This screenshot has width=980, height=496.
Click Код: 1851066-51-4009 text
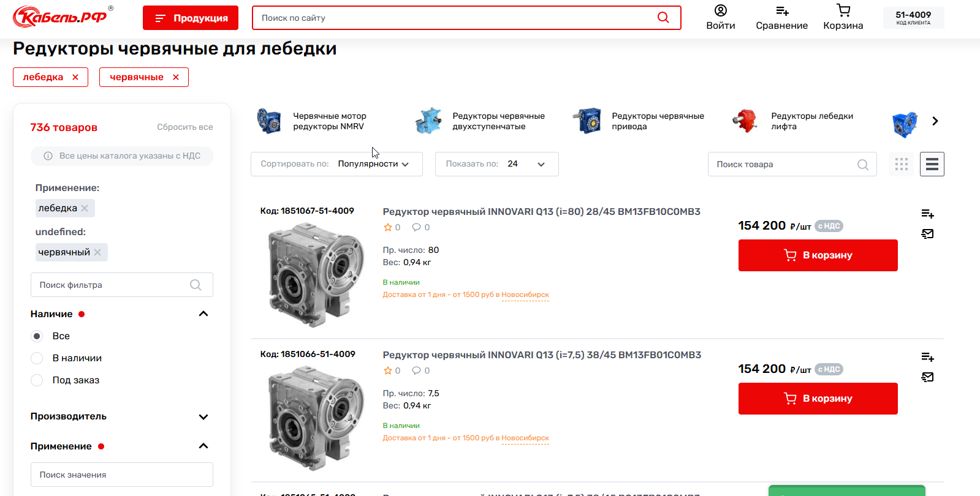[x=308, y=354]
